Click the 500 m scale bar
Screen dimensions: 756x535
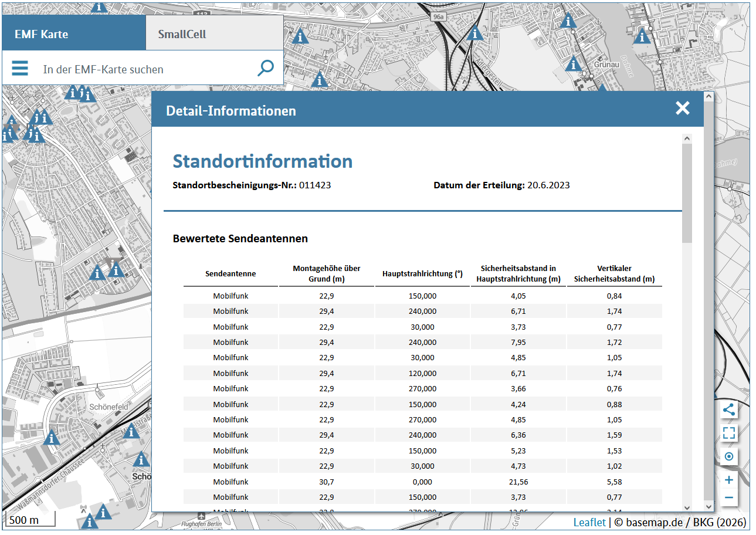pyautogui.click(x=31, y=520)
